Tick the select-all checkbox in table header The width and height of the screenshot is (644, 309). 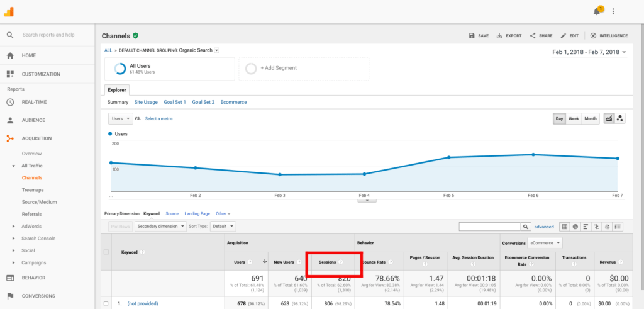(x=106, y=252)
